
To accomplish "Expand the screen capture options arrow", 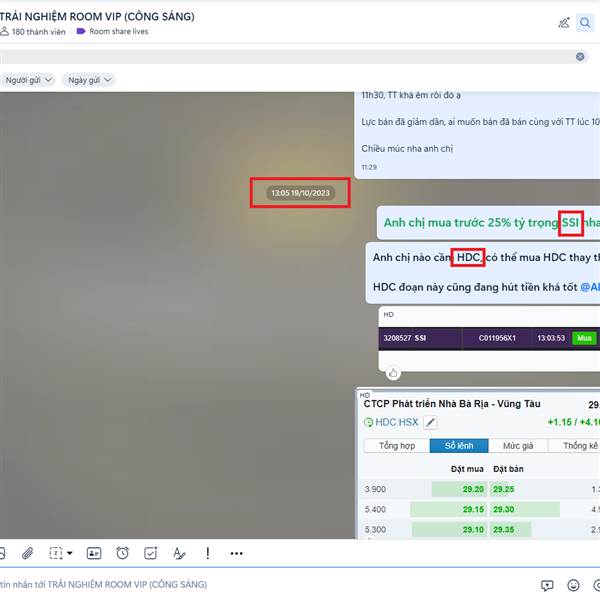I will (x=70, y=553).
